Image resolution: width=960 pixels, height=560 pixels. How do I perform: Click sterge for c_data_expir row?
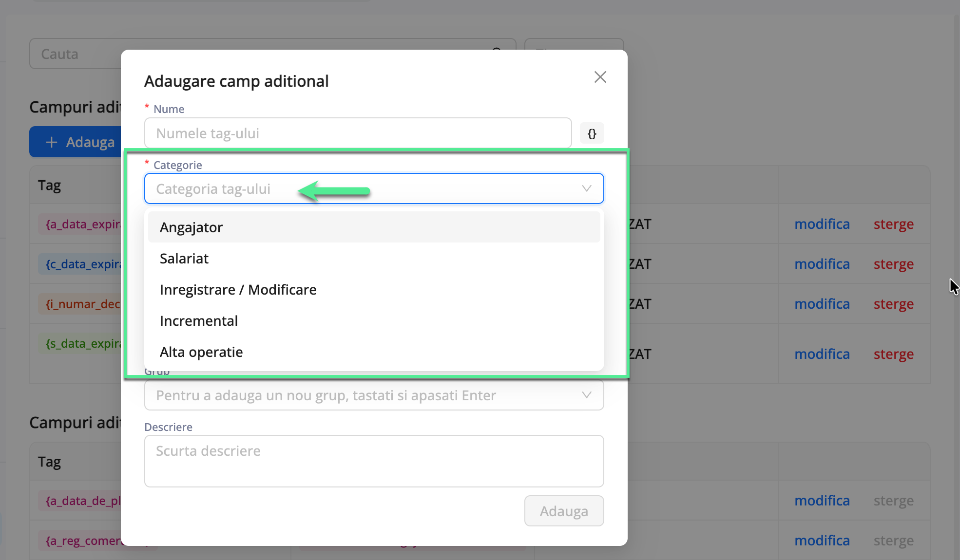(893, 264)
